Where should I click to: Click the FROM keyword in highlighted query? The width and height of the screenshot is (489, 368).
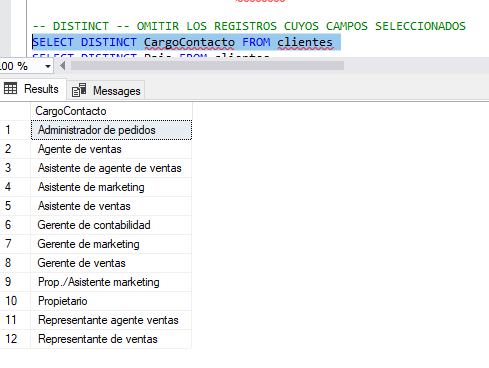coord(256,42)
